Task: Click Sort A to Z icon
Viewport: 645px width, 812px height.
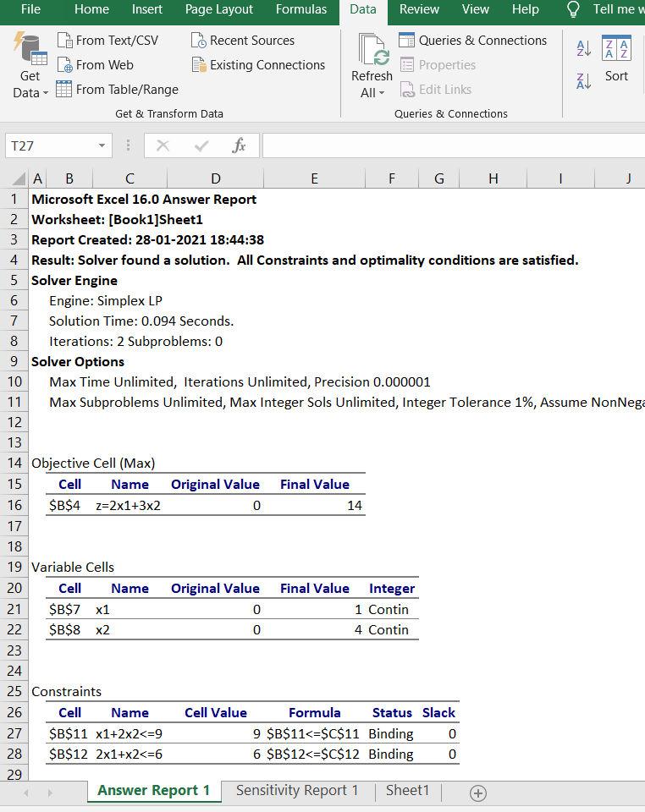Action: point(583,49)
